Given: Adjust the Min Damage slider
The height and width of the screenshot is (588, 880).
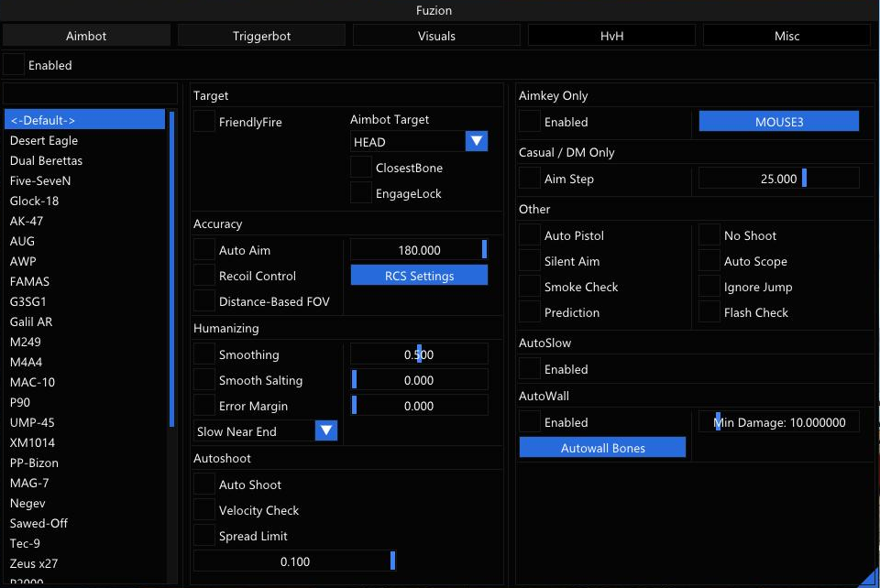Looking at the screenshot, I should [779, 422].
